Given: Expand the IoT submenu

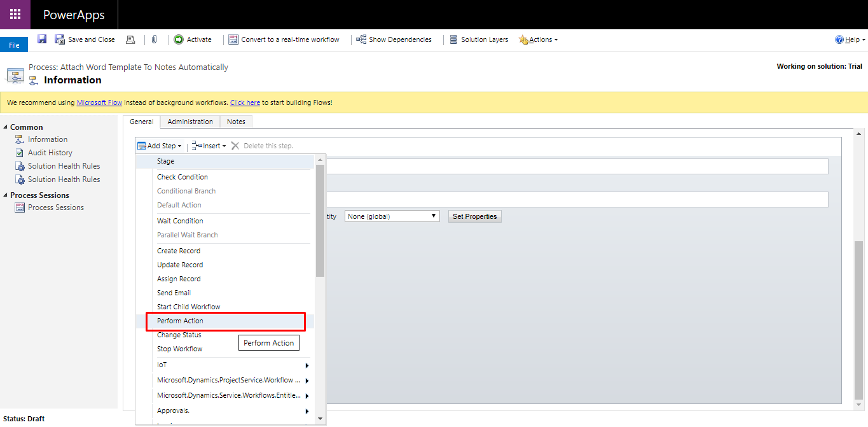Looking at the screenshot, I should (x=225, y=365).
